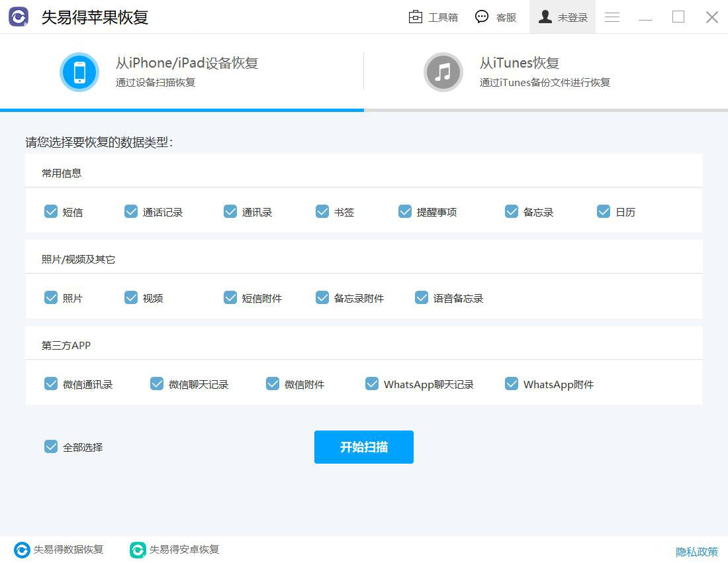This screenshot has width=728, height=563.
Task: Uncheck the 短信 checkbox
Action: tap(50, 211)
